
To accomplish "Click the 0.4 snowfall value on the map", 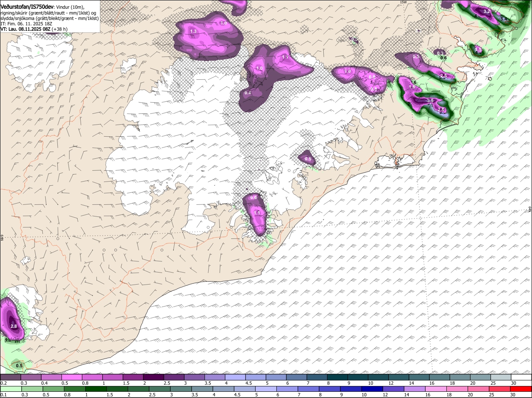I will (248, 93).
